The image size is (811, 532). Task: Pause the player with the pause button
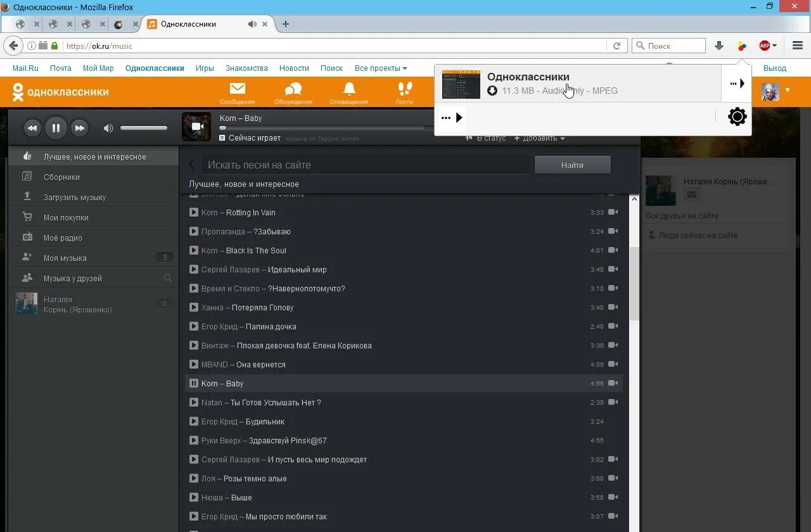[56, 128]
